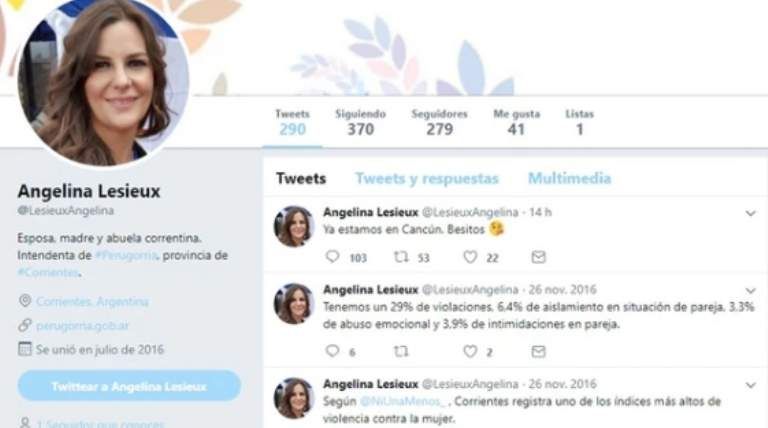
Task: Click Twittear a Angelina Lesieux button
Action: [x=129, y=386]
